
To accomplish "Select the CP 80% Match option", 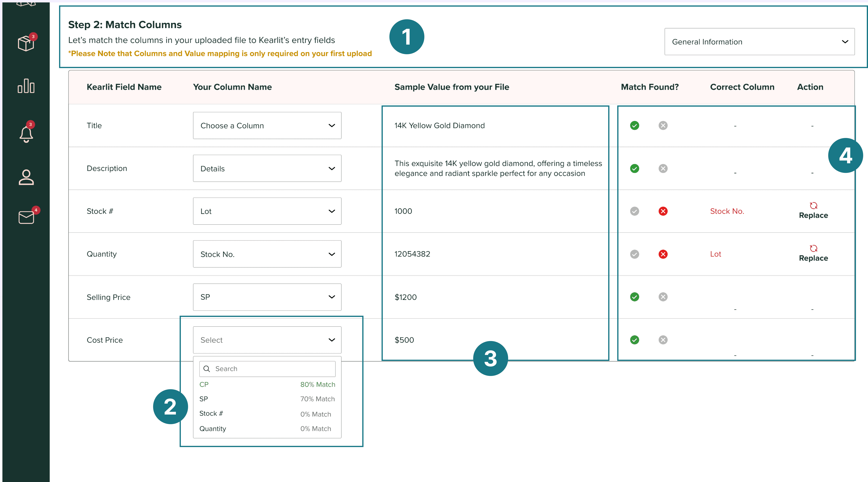I will tap(267, 384).
